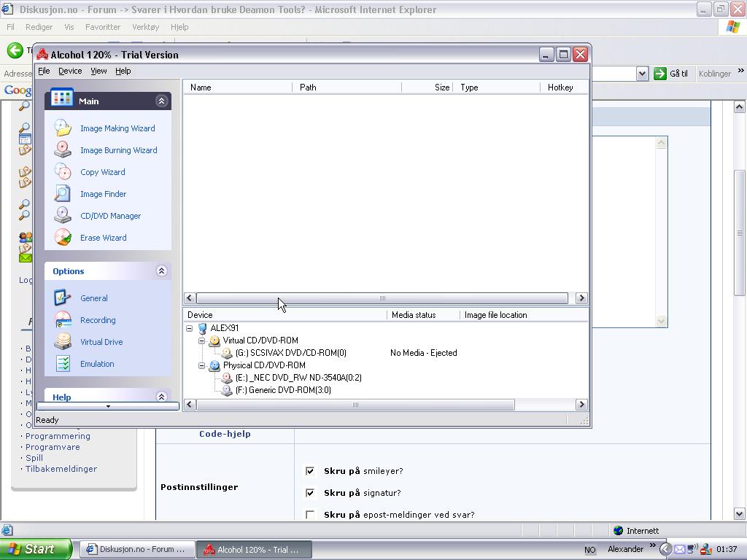Expand the Koblinger toolbar chevron

tap(741, 71)
